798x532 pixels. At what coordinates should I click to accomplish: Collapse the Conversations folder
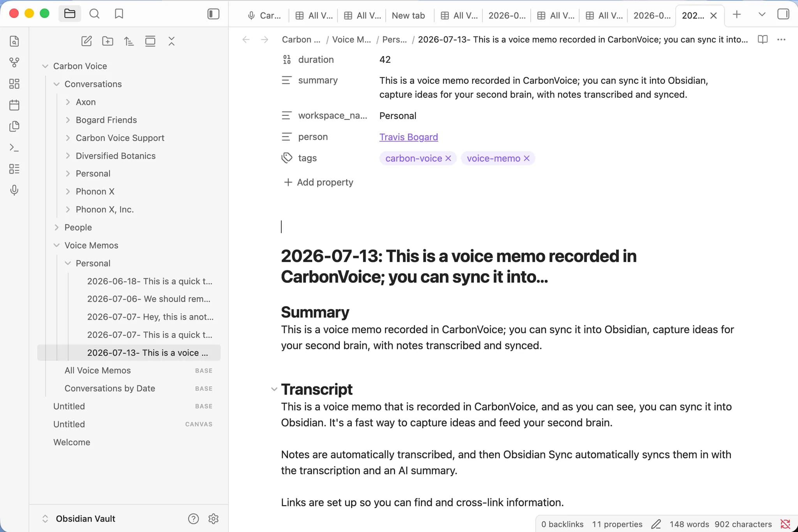point(56,84)
